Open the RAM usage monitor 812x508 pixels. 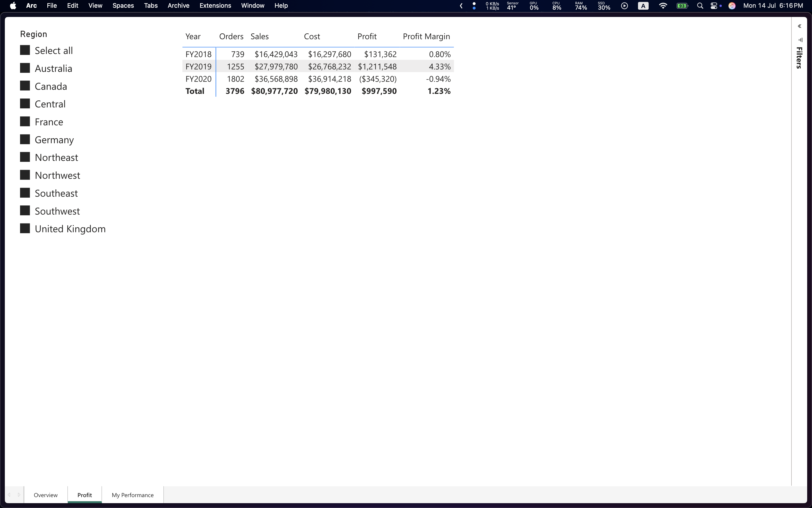pyautogui.click(x=581, y=6)
